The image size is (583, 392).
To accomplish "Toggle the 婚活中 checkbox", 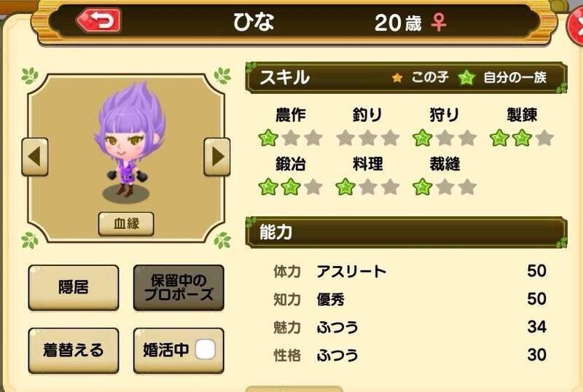I will pos(206,350).
